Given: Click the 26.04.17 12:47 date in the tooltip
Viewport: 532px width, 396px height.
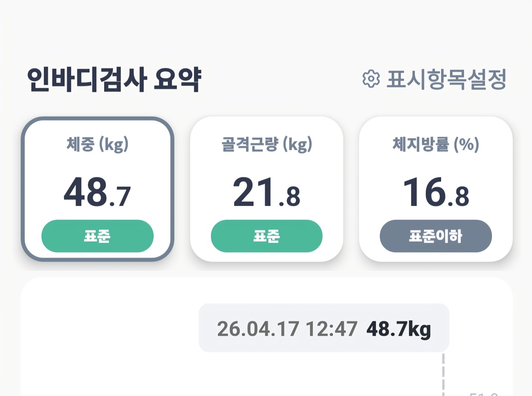Looking at the screenshot, I should 287,328.
